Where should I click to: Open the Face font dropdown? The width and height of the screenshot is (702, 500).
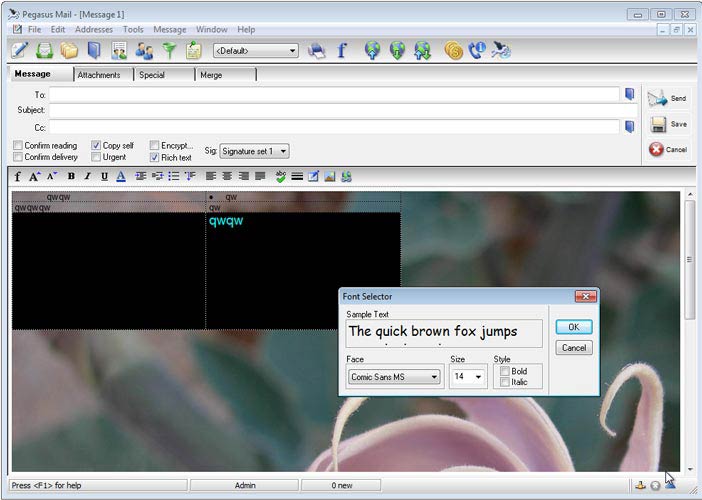point(433,377)
